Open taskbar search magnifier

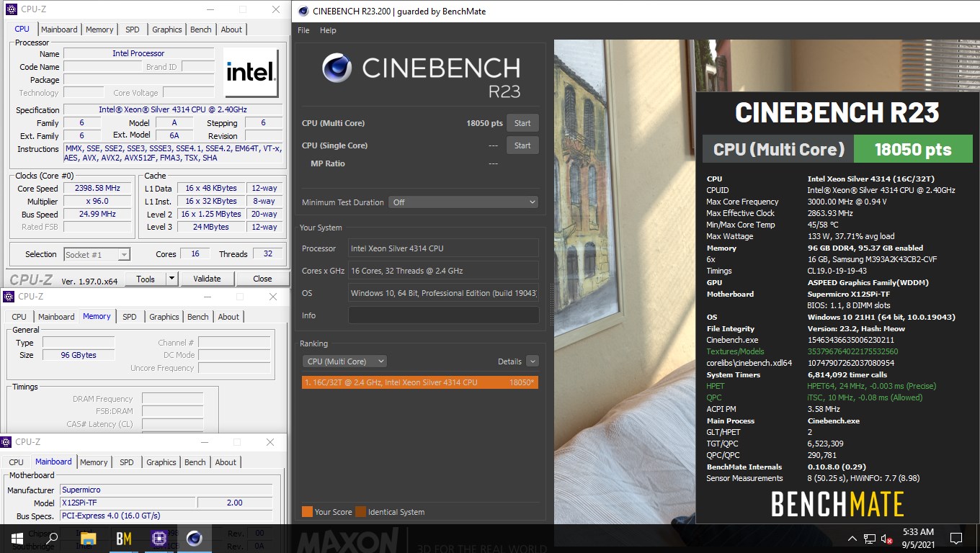[x=52, y=538]
